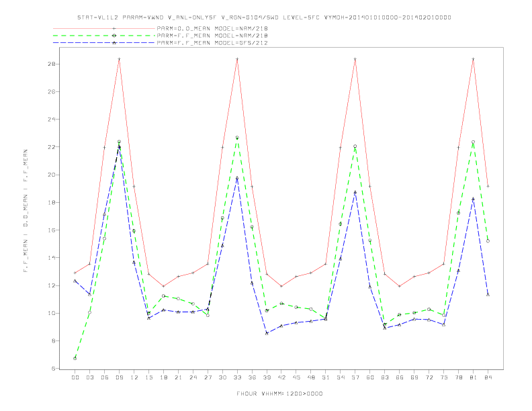
Task: Click the blue triangle point at hour 84
Action: click(x=488, y=295)
